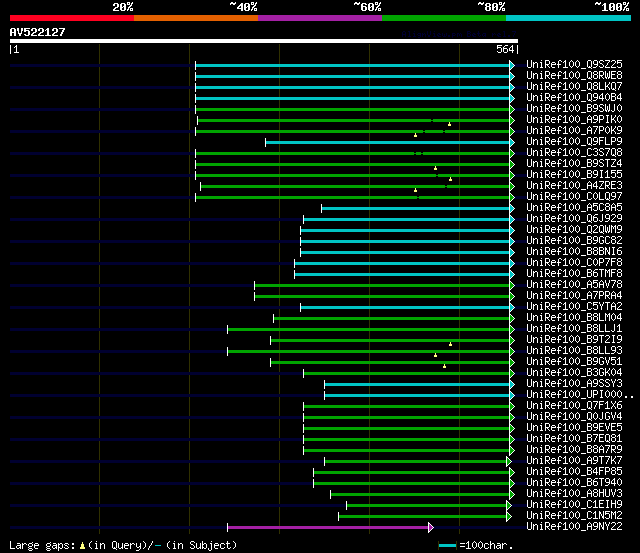
Task: Click the UniRef100_B6TMF8 label
Action: (x=574, y=273)
